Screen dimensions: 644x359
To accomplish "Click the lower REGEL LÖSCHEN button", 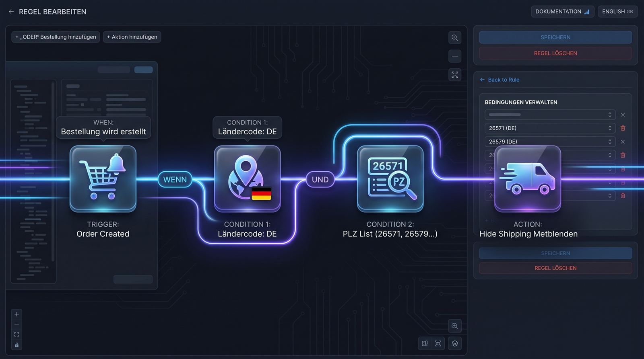I will tap(555, 268).
